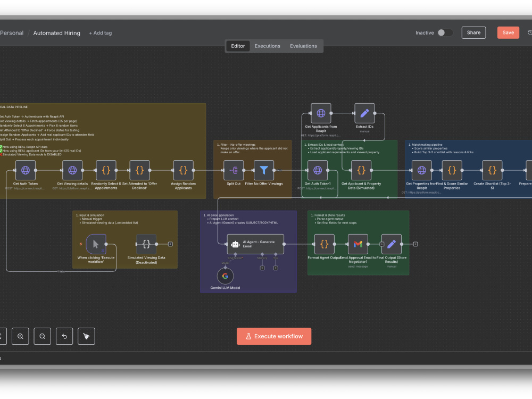Switch to the Editor tab
Viewport: 532px width, 399px height.
click(238, 46)
